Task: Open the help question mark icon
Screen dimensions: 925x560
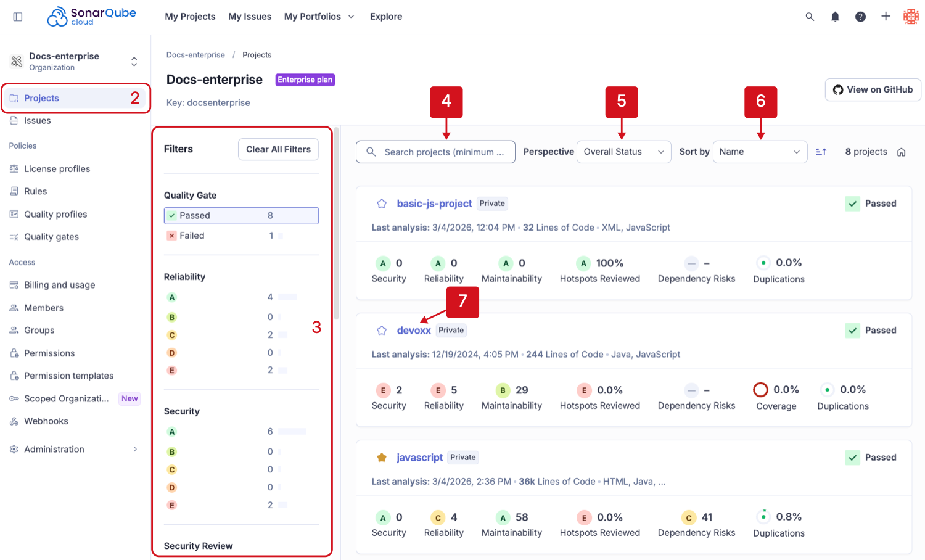Action: (860, 17)
